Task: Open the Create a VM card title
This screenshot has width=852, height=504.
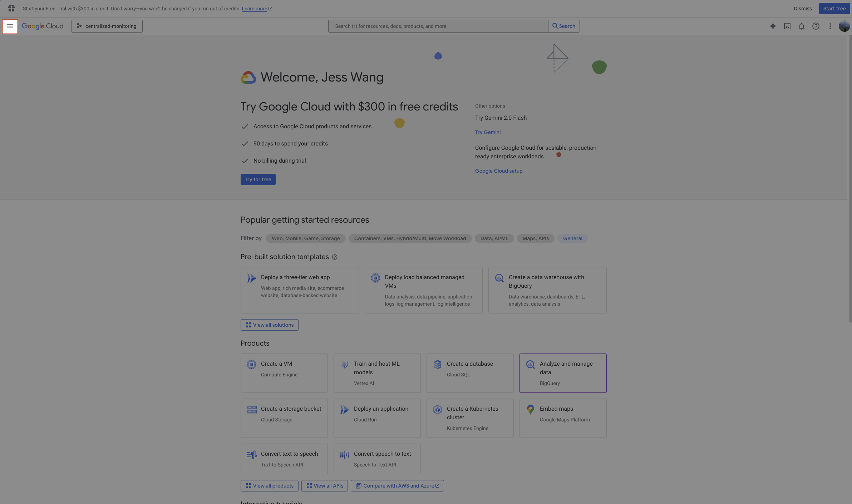Action: [x=276, y=364]
